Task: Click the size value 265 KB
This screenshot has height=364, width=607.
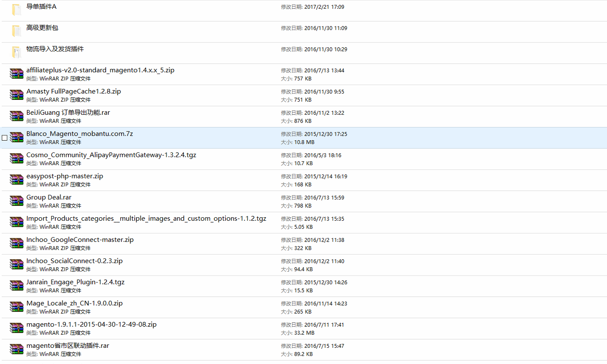Action: 303,312
